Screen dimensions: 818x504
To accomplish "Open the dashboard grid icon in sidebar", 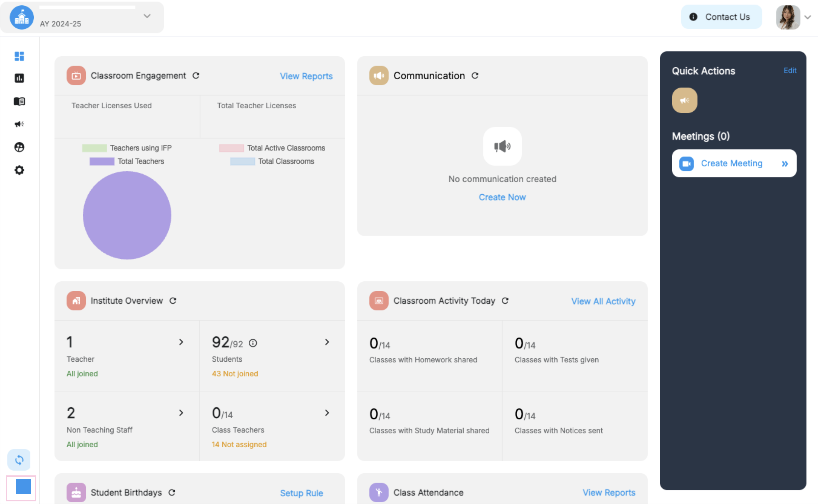I will [x=19, y=56].
